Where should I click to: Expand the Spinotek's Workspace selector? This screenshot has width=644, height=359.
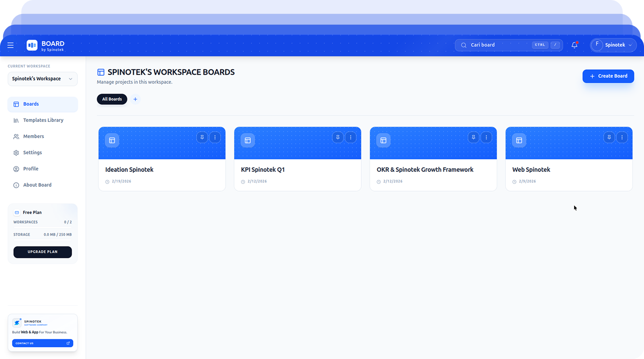(x=42, y=79)
